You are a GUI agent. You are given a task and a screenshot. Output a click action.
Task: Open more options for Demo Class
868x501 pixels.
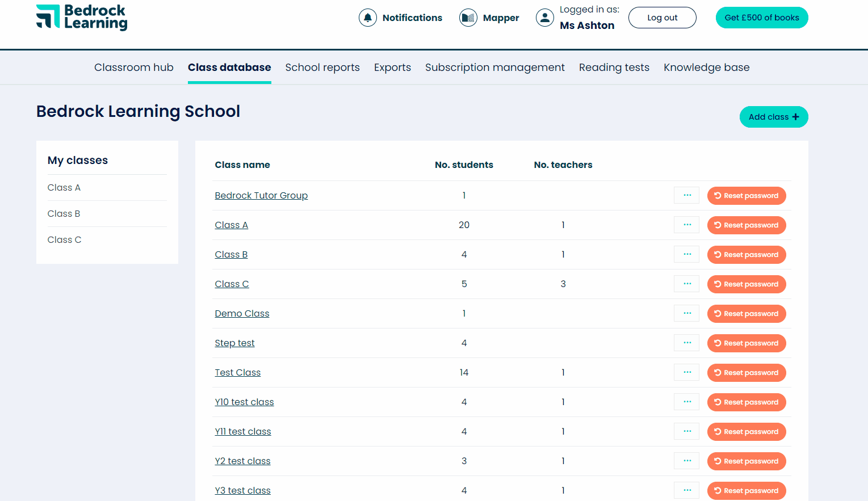[x=687, y=313]
